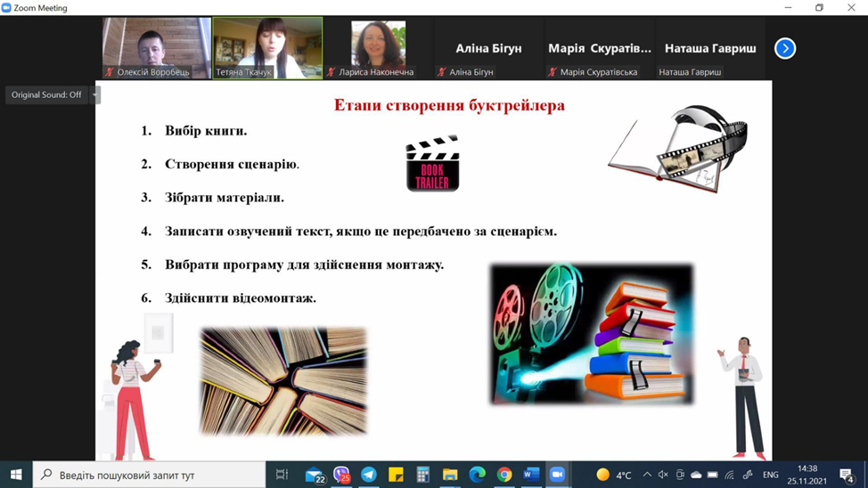Image resolution: width=868 pixels, height=488 pixels.
Task: Open Task View in the taskbar
Action: coord(282,475)
